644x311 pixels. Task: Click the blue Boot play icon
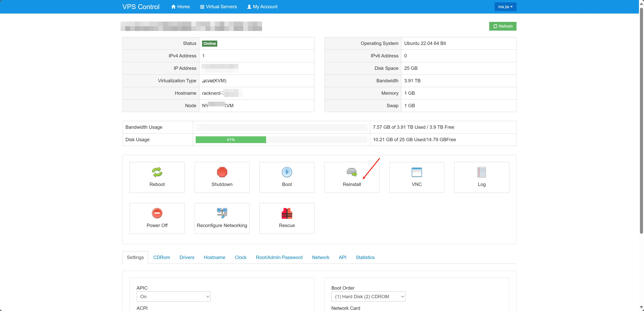(x=287, y=172)
